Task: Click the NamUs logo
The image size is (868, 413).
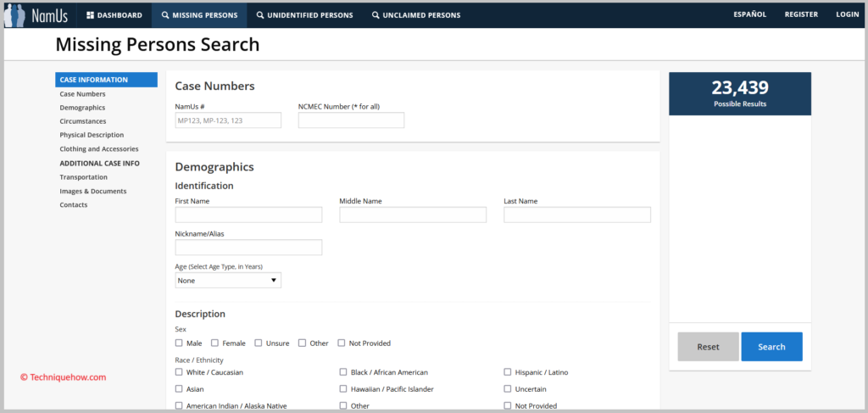Action: click(x=36, y=15)
